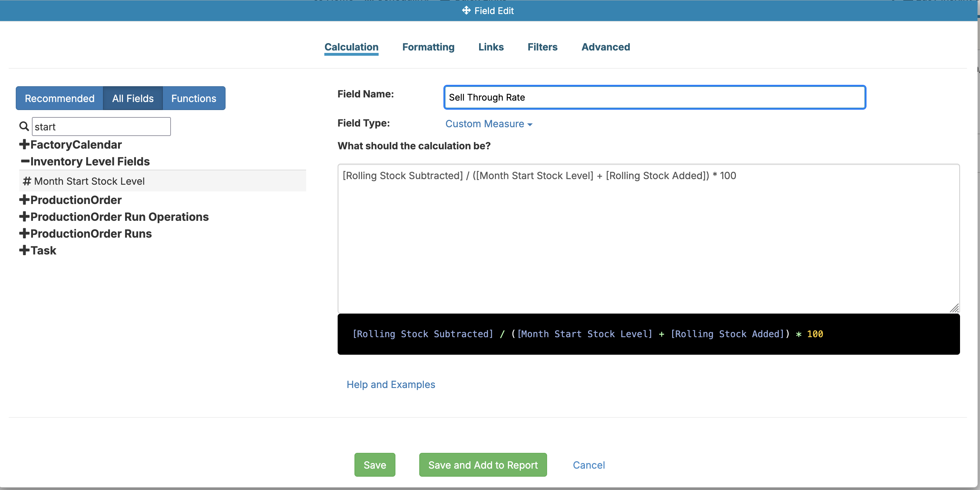This screenshot has width=980, height=490.
Task: Expand the ProductionOrder Runs group
Action: (25, 233)
